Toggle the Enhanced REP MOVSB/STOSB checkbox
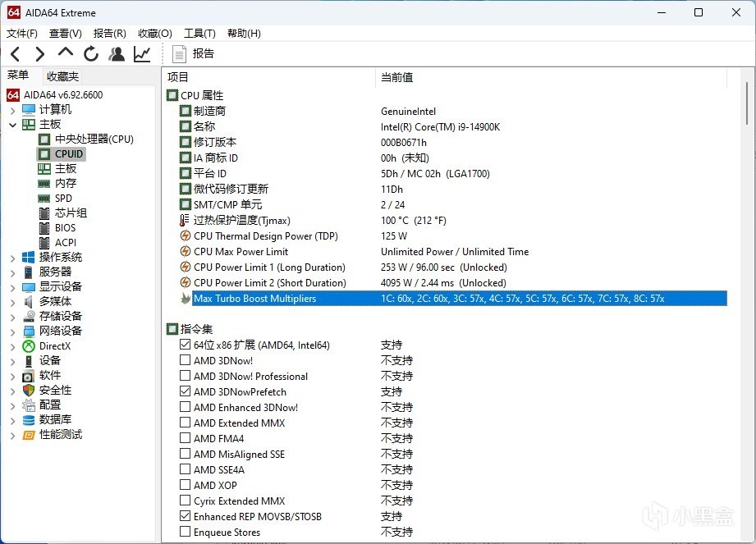Image resolution: width=756 pixels, height=544 pixels. tap(186, 516)
